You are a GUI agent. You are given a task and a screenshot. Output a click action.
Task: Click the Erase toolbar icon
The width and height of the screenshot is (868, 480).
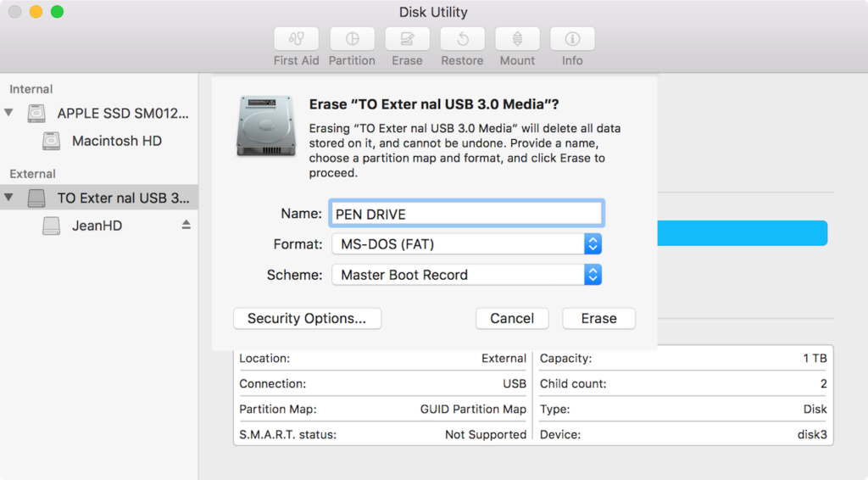coord(407,39)
